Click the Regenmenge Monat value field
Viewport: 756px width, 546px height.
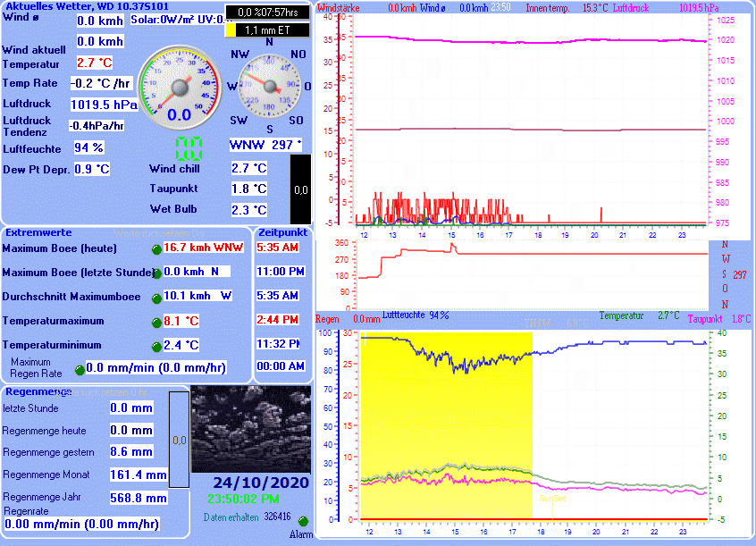138,475
